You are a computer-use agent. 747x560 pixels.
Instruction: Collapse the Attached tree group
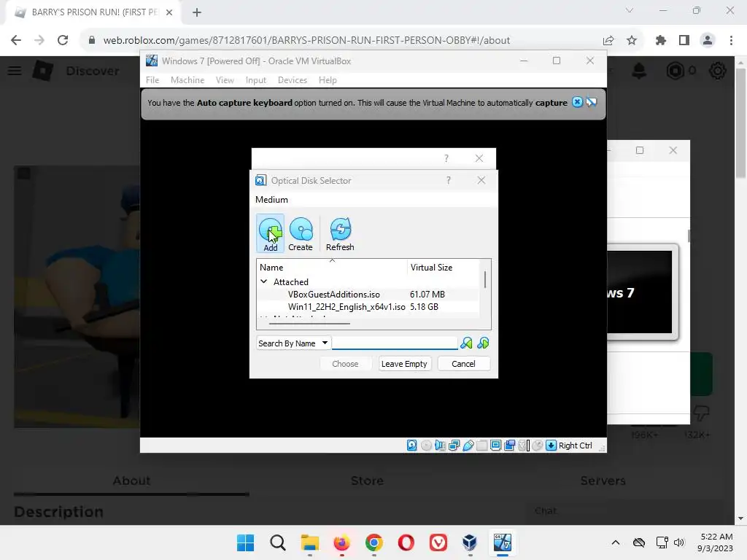point(263,281)
